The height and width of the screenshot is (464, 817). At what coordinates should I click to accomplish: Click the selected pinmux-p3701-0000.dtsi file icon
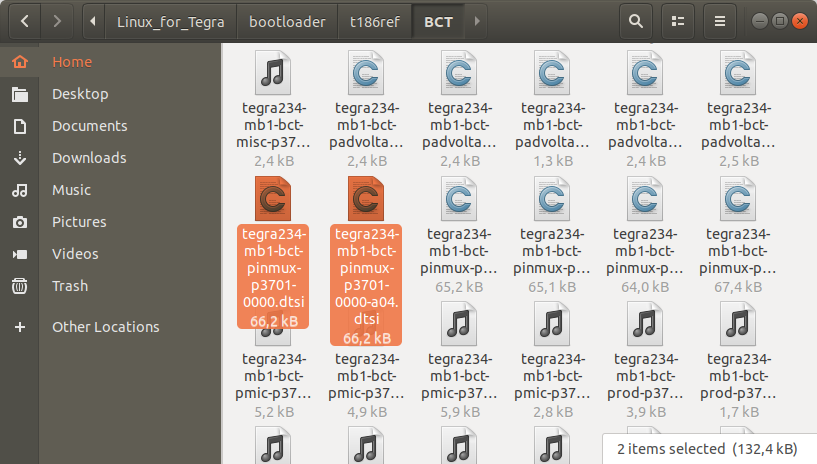point(273,198)
